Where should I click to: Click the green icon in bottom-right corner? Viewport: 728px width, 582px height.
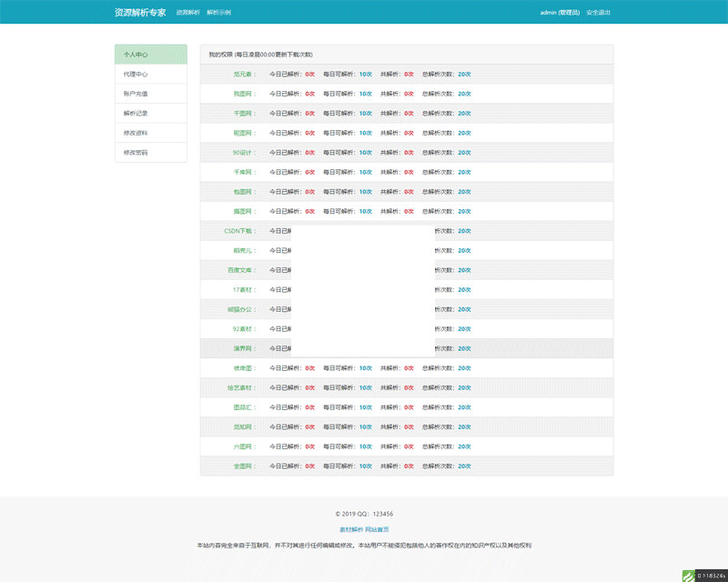coord(689,576)
